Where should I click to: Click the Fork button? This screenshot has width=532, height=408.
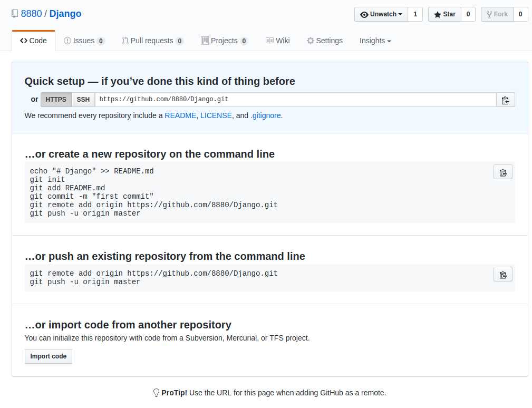tap(497, 14)
